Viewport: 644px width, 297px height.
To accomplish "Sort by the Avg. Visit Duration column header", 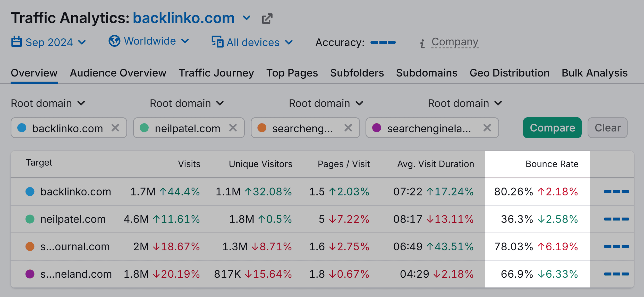I will coord(436,164).
